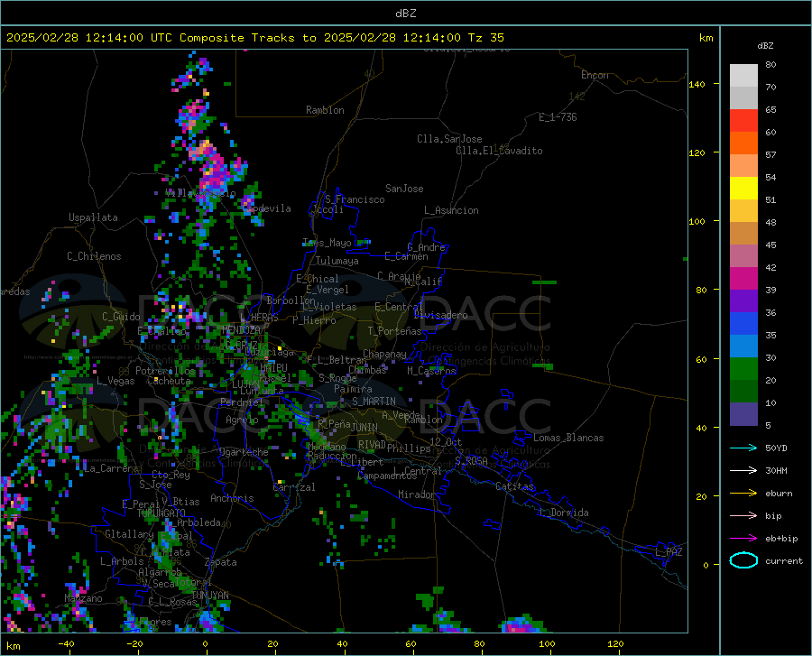Click the S_MARTIN map label

click(374, 402)
